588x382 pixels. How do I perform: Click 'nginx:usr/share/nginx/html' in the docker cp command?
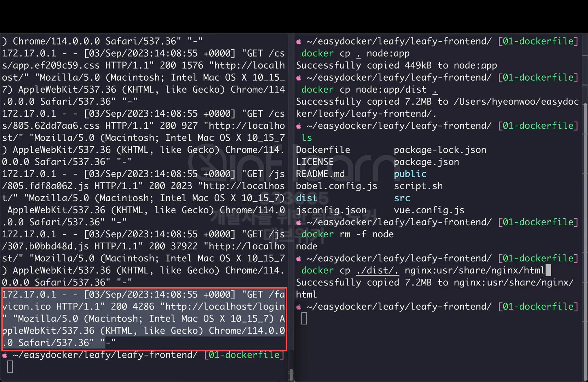coord(475,271)
